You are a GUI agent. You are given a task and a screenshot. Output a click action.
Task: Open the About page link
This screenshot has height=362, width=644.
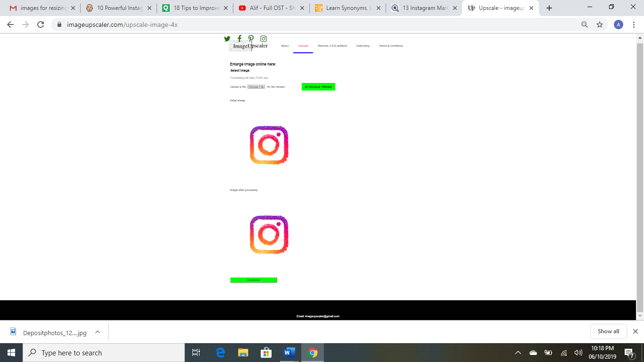[x=285, y=46]
